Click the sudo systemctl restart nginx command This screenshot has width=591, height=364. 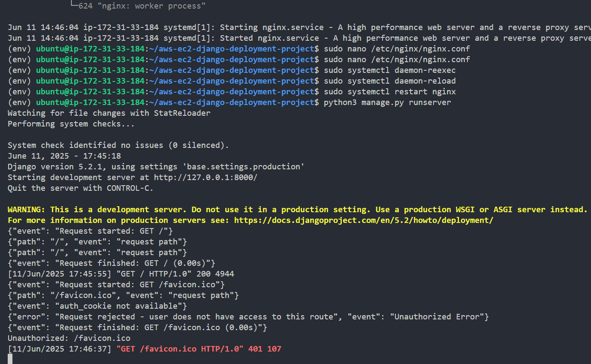pos(389,92)
